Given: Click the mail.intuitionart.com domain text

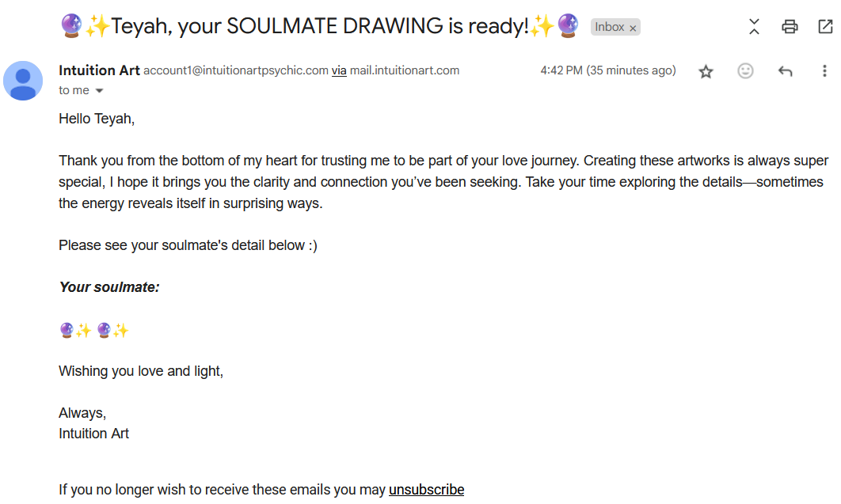Looking at the screenshot, I should 405,70.
